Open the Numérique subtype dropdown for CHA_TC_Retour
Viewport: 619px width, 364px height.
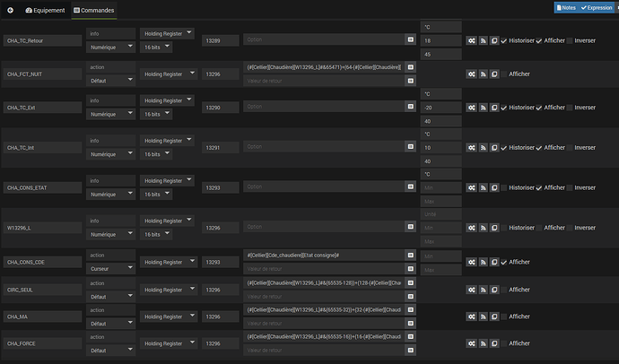pyautogui.click(x=111, y=48)
